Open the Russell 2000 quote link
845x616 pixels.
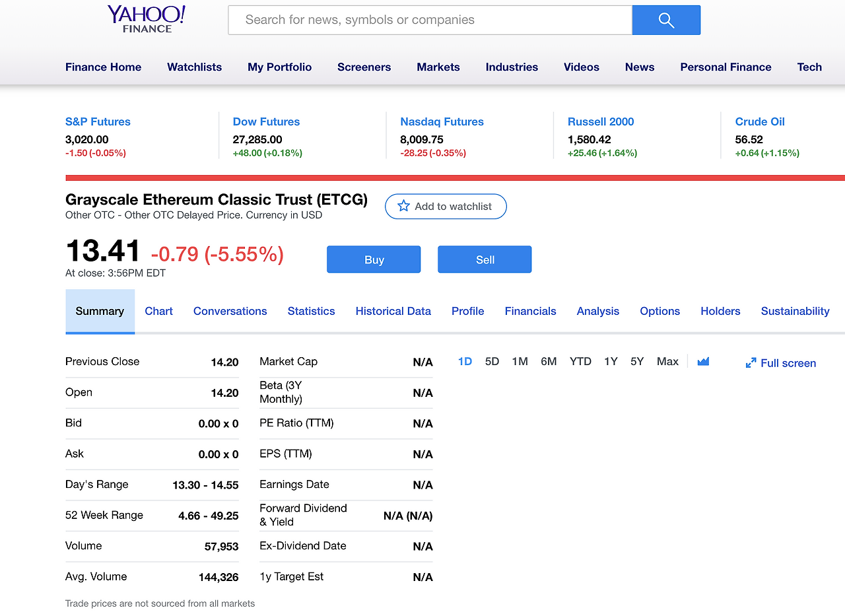pyautogui.click(x=601, y=121)
